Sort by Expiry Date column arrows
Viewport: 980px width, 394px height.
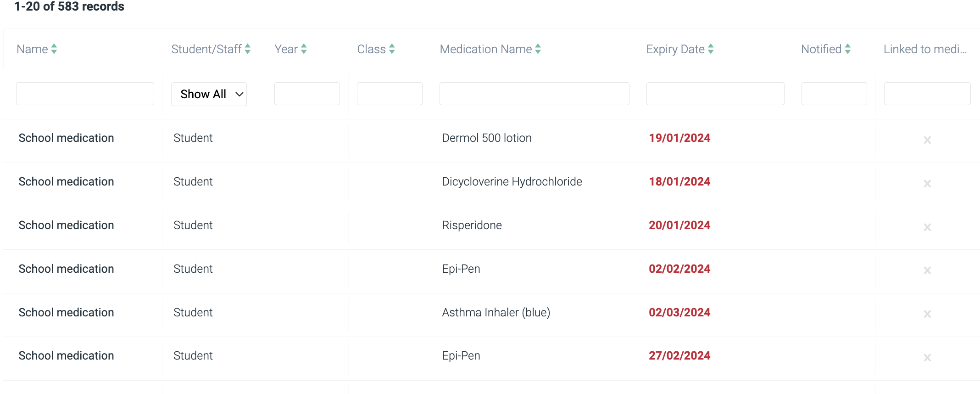(x=711, y=49)
